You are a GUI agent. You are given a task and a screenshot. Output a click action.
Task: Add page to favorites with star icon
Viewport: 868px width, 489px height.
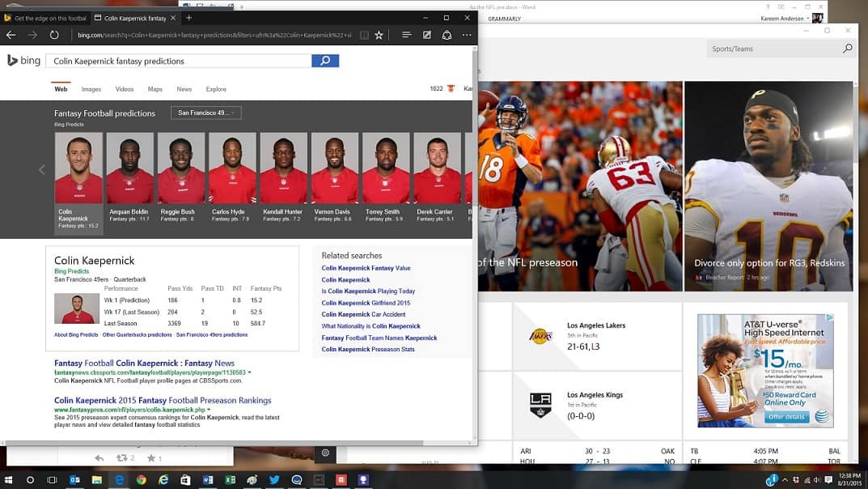pyautogui.click(x=379, y=35)
